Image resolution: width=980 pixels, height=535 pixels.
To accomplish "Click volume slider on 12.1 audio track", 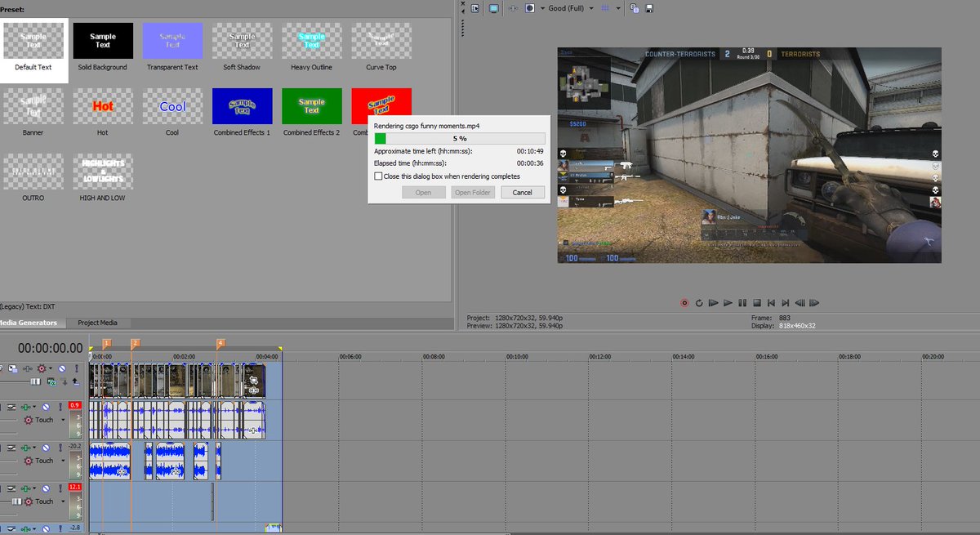I will [16, 502].
